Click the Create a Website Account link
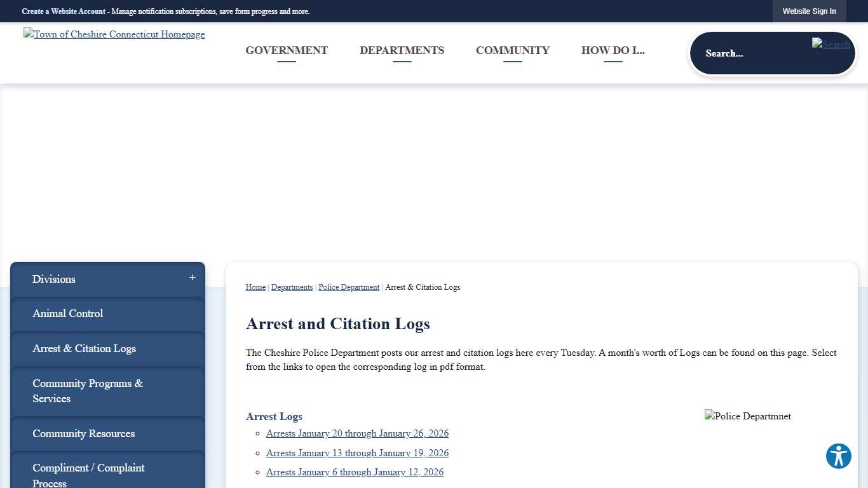This screenshot has width=868, height=488. point(63,11)
